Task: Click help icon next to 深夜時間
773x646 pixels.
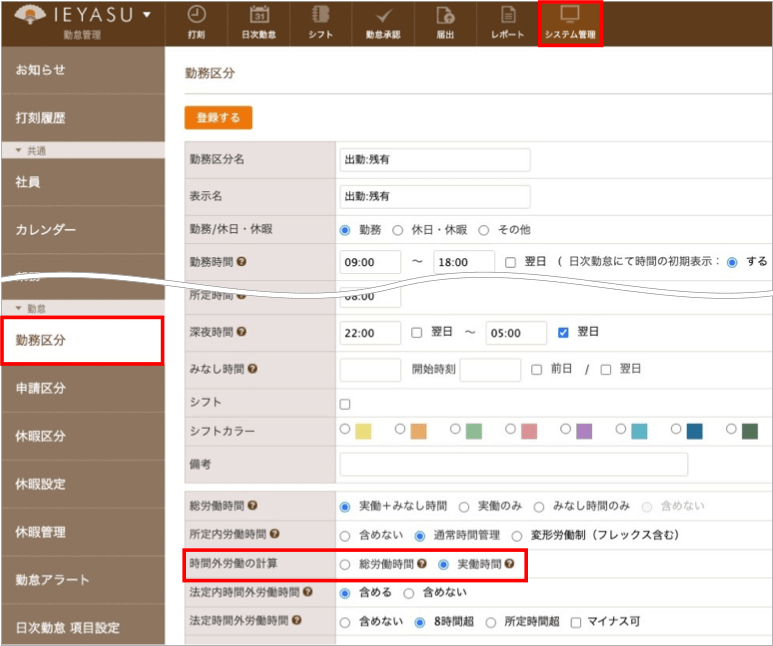Action: pyautogui.click(x=241, y=332)
